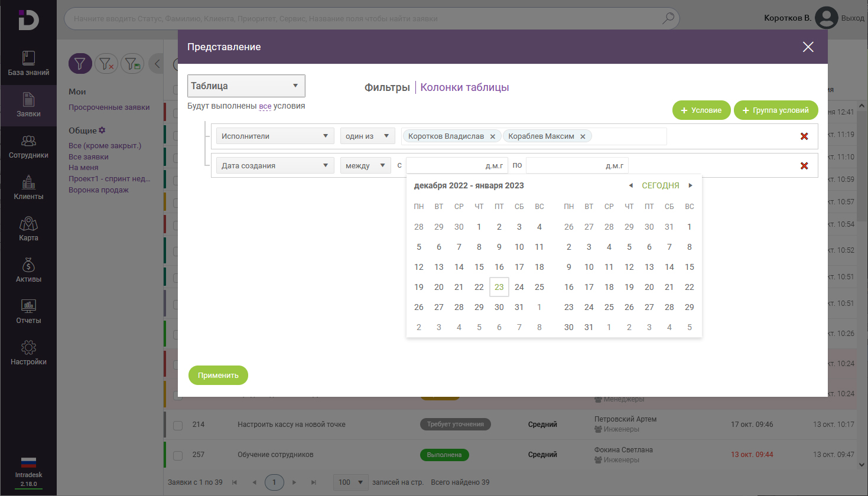Click the Применить button
This screenshot has width=868, height=496.
(218, 375)
